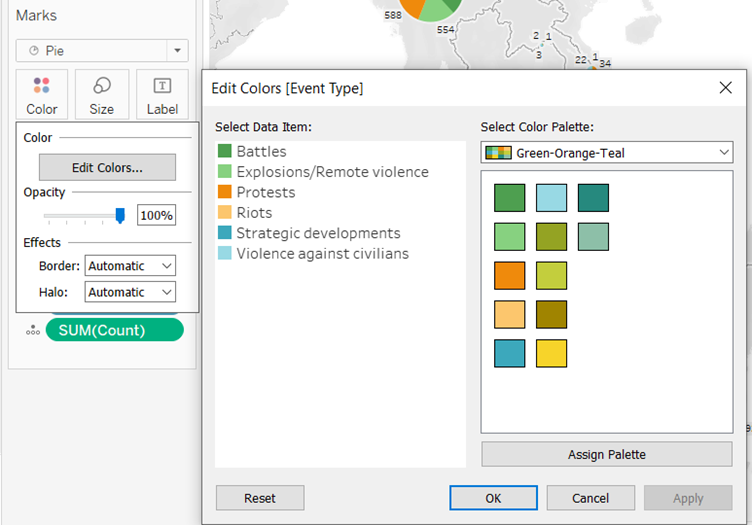
Task: Confirm colors with the OK button
Action: (493, 498)
